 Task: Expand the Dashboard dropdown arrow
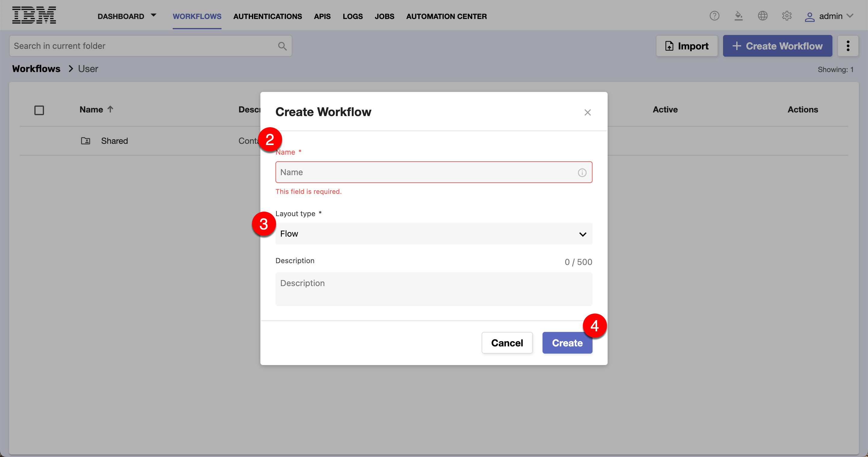pyautogui.click(x=154, y=15)
